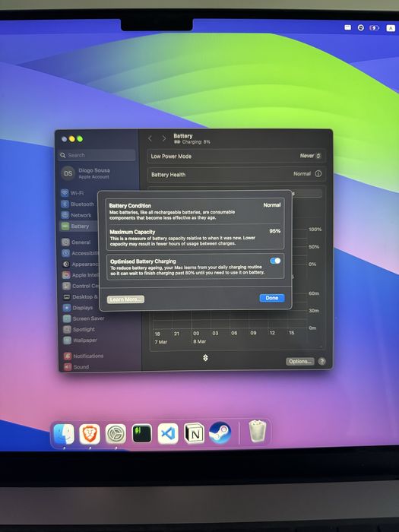The image size is (399, 532).
Task: Click the Accessibility sidebar icon
Action: coord(66,253)
